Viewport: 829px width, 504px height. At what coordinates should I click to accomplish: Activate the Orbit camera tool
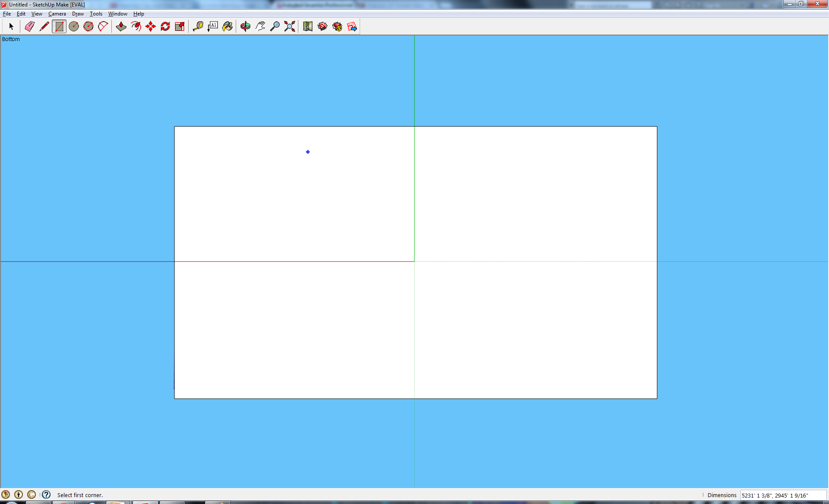(x=246, y=27)
